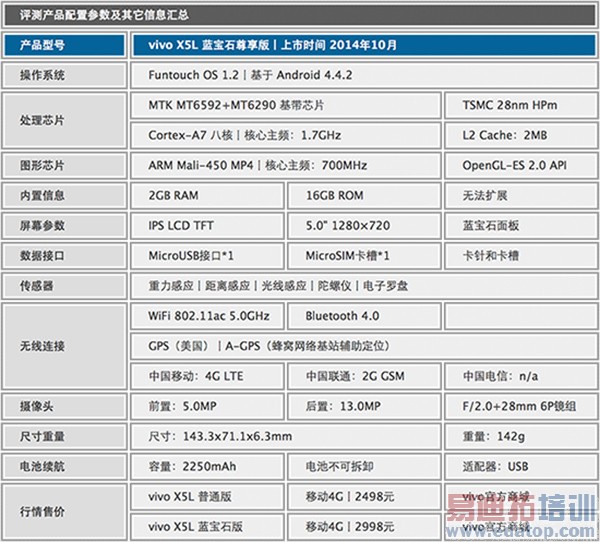
Task: Click the 中国移动: 4G LTE cell
Action: [207, 376]
